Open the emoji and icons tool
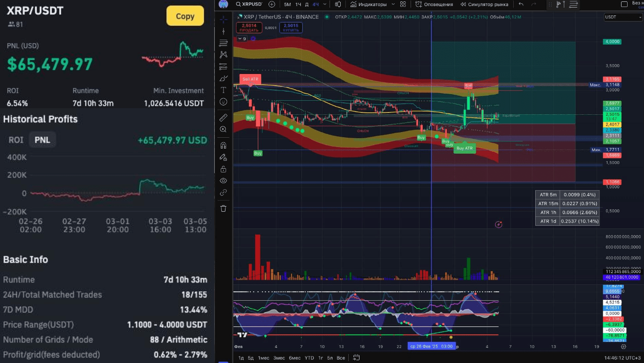 [x=224, y=102]
